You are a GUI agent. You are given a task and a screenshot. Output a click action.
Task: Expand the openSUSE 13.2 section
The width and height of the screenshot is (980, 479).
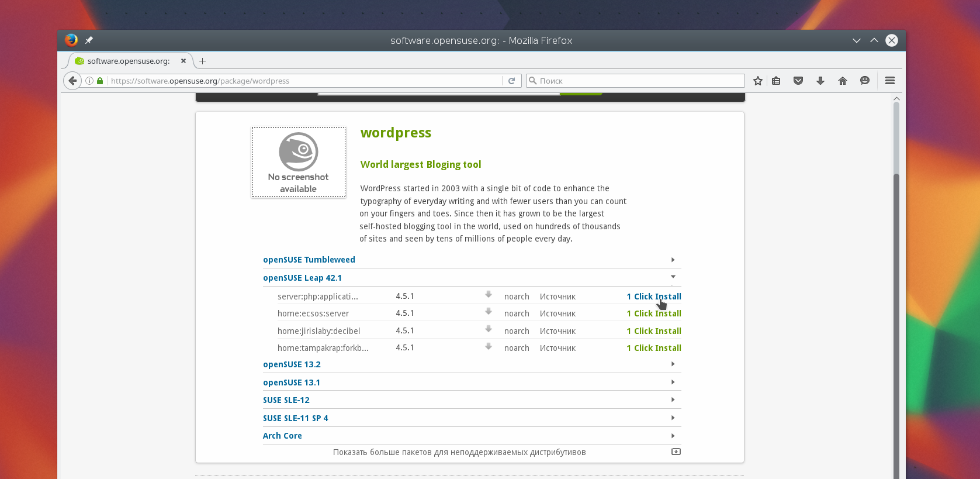pyautogui.click(x=292, y=364)
